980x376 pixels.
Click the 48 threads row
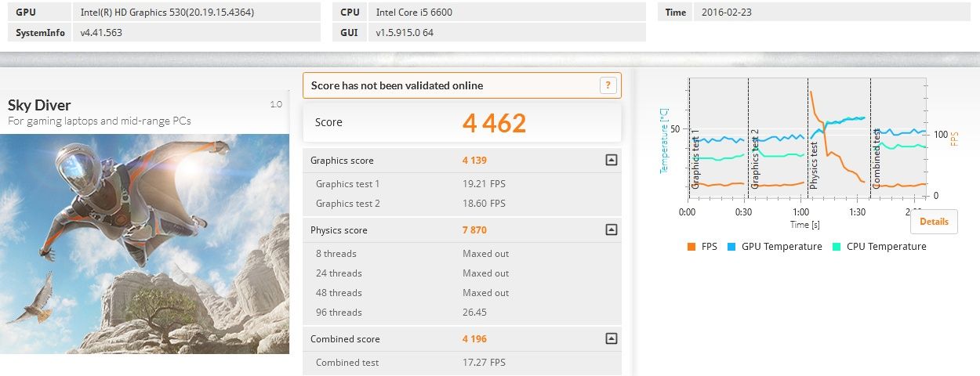[462, 293]
